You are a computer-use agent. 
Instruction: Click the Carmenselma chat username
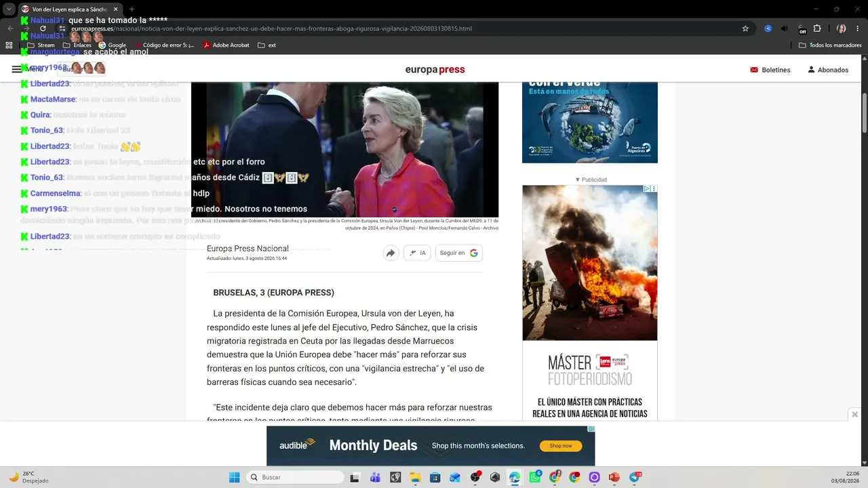pyautogui.click(x=56, y=194)
